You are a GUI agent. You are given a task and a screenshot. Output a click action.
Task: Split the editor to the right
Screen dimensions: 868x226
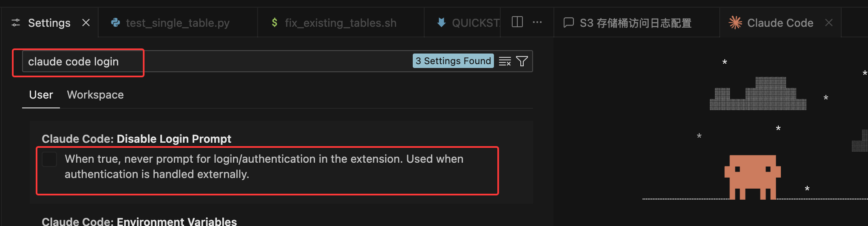point(517,22)
